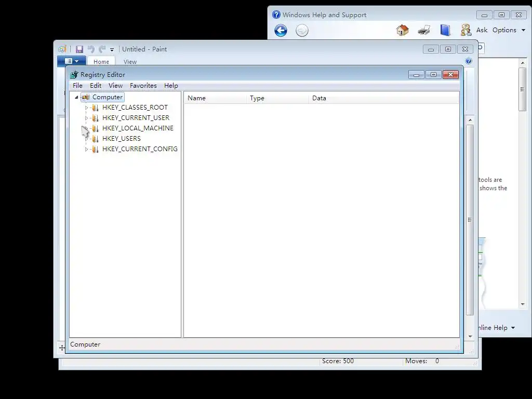Open the Help menu in Registry Editor
Screen dimensions: 532x399
point(171,86)
